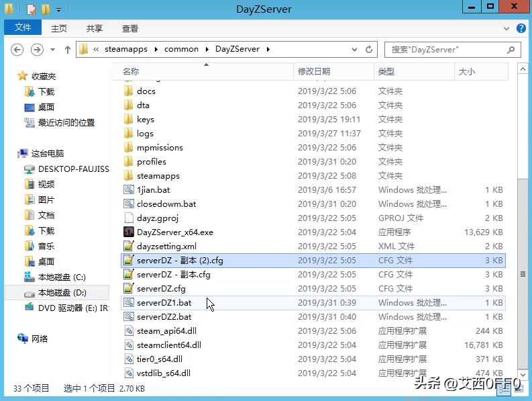The height and width of the screenshot is (401, 532).
Task: Sort files by 类型 column
Action: 414,71
